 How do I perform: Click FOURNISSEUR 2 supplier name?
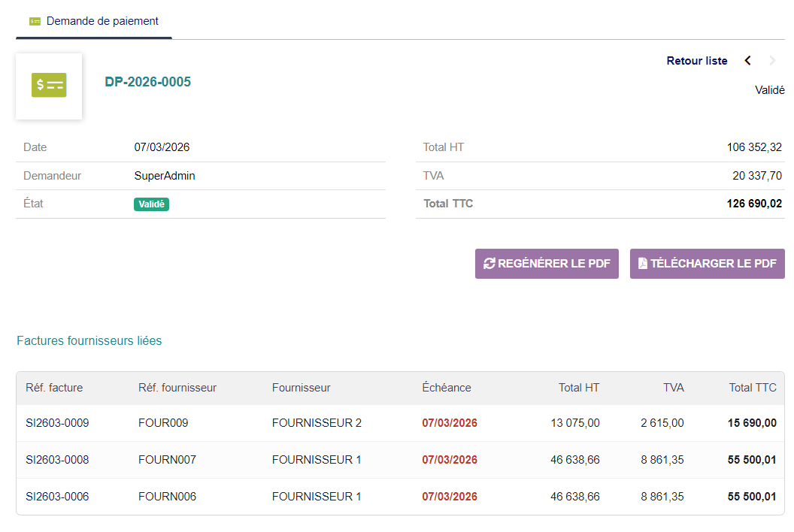(317, 423)
